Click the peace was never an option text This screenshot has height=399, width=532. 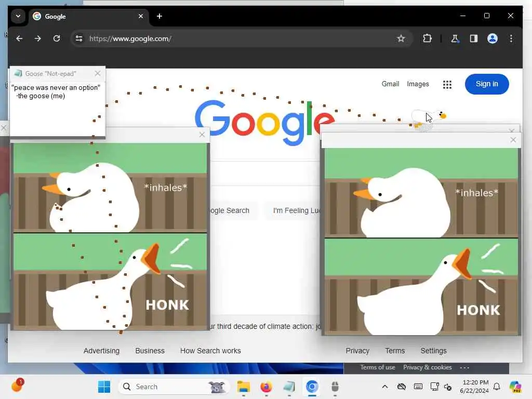click(56, 87)
